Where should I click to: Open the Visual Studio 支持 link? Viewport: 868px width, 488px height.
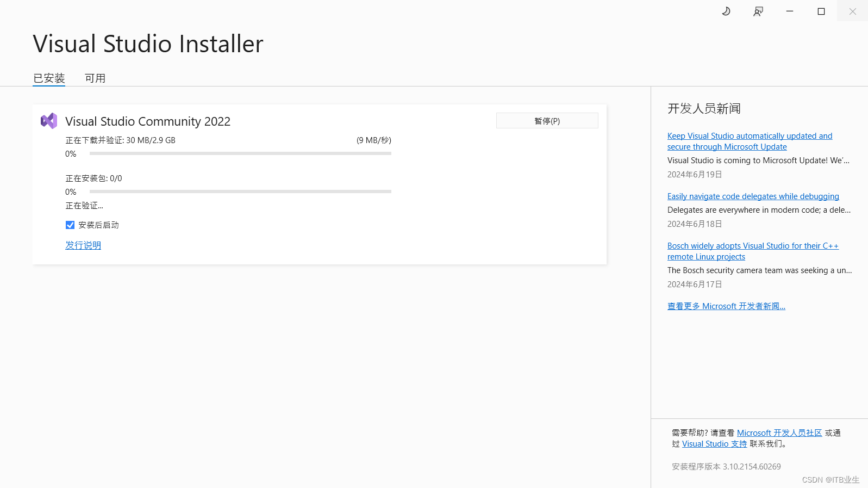(x=715, y=444)
